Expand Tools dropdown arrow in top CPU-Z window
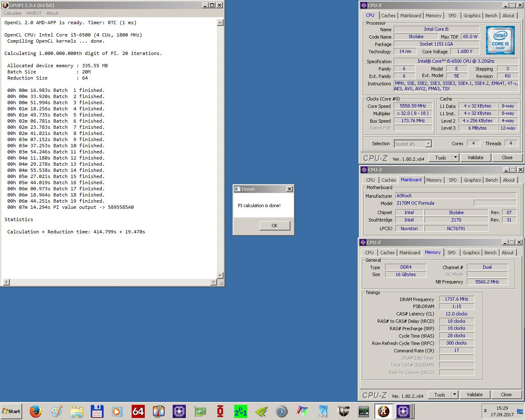This screenshot has width=525, height=420. tap(455, 157)
